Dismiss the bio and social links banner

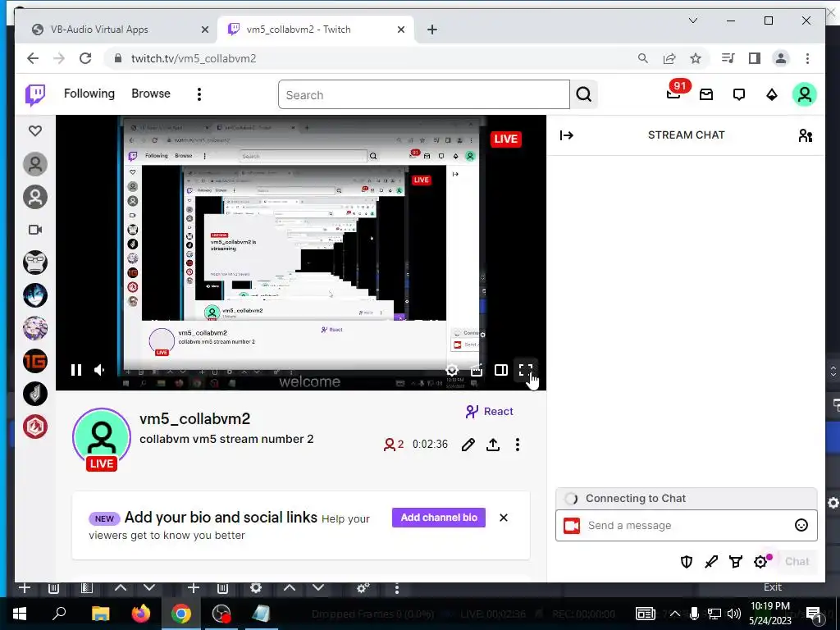click(504, 518)
